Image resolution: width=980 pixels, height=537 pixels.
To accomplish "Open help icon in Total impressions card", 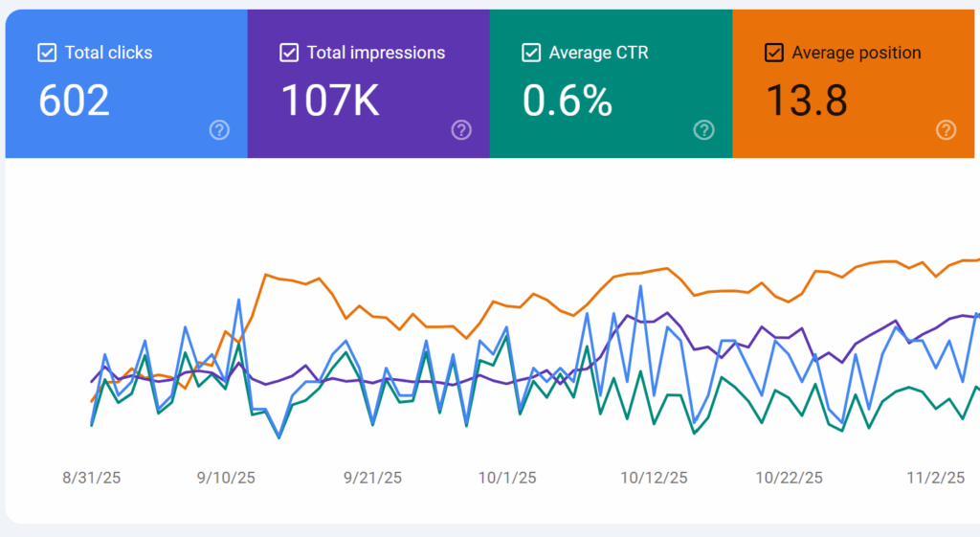I will pyautogui.click(x=461, y=130).
